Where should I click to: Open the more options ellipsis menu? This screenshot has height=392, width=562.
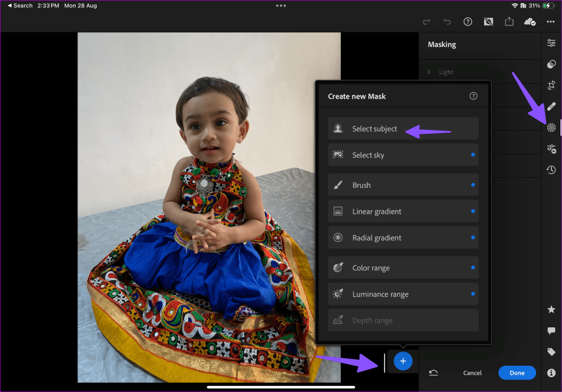coord(550,22)
